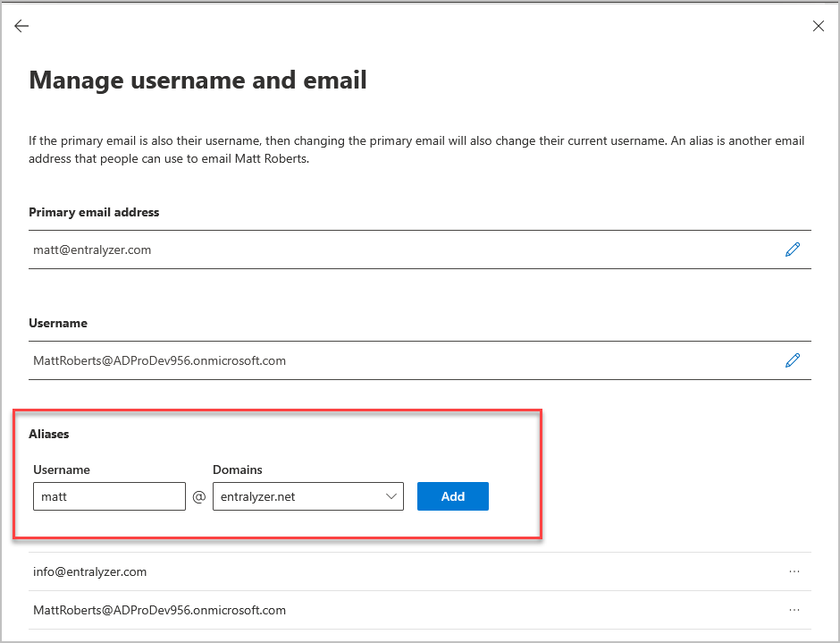This screenshot has width=840, height=643.
Task: Expand the domain selector showing entralyzer.net
Action: tap(307, 496)
